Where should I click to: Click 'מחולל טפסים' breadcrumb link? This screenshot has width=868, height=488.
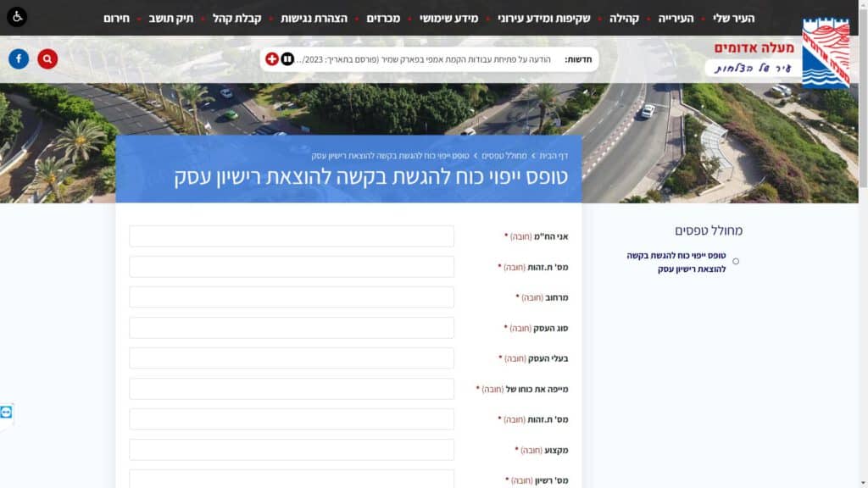click(x=504, y=156)
